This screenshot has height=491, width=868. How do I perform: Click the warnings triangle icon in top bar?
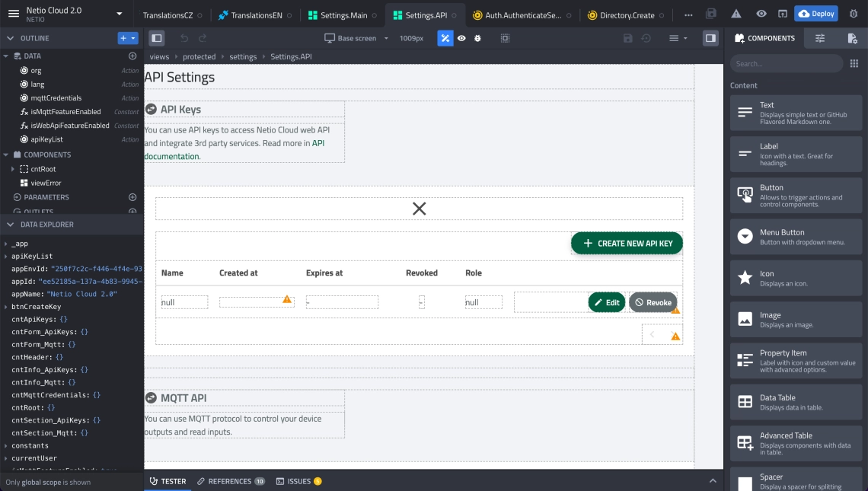point(736,14)
